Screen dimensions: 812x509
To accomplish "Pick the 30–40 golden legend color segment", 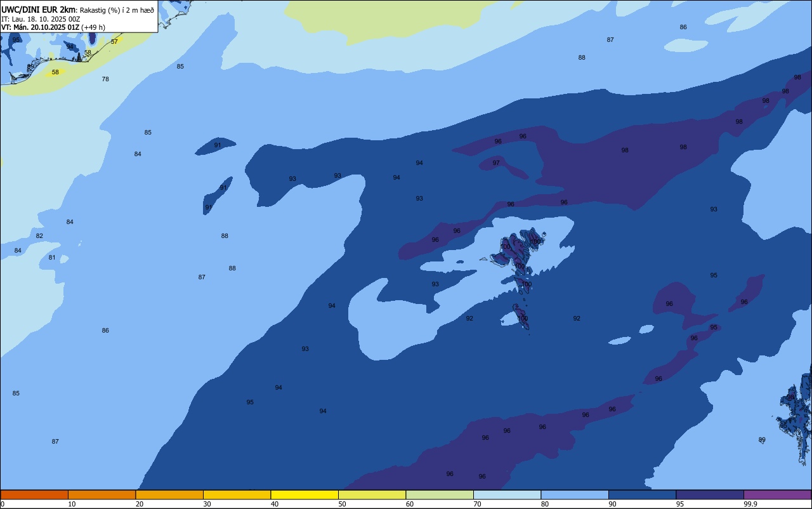I will pyautogui.click(x=237, y=494).
